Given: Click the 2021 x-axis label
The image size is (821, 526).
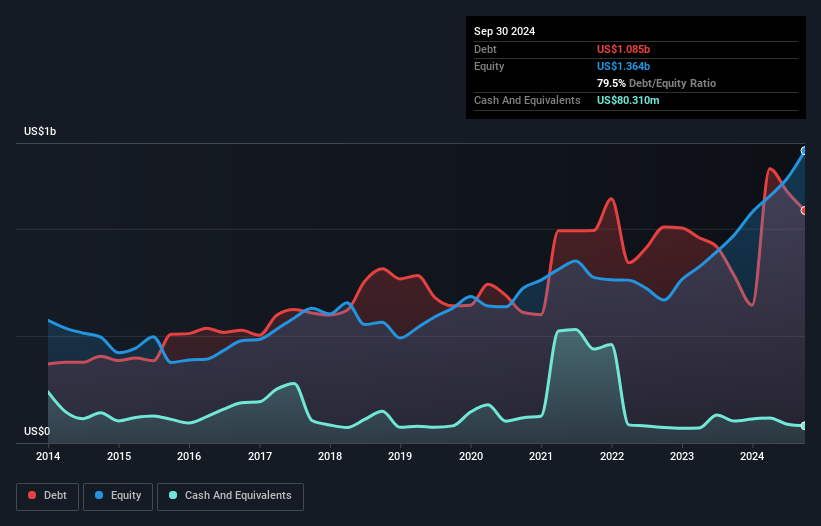Looking at the screenshot, I should [541, 456].
